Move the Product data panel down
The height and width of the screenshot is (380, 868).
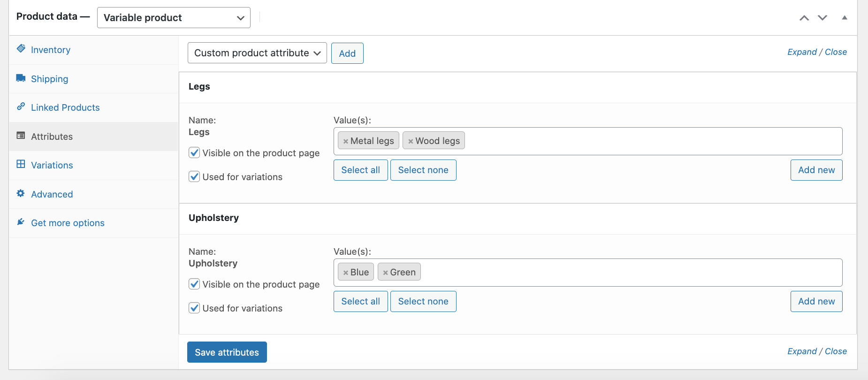(822, 18)
